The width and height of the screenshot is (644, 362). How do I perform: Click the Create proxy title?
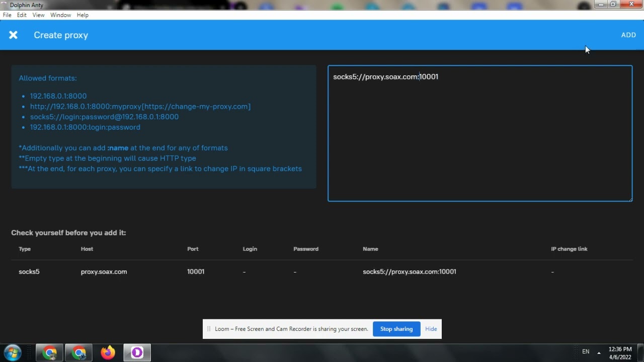click(x=61, y=35)
